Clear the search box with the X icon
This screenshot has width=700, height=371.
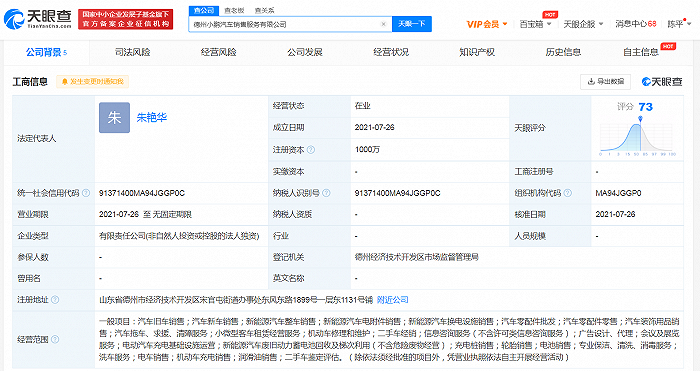tap(383, 24)
